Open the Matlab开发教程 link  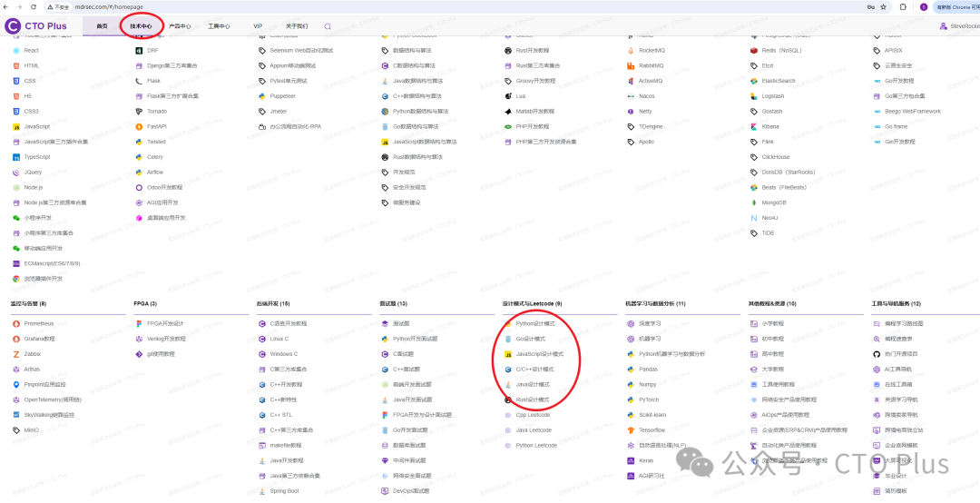[x=535, y=112]
